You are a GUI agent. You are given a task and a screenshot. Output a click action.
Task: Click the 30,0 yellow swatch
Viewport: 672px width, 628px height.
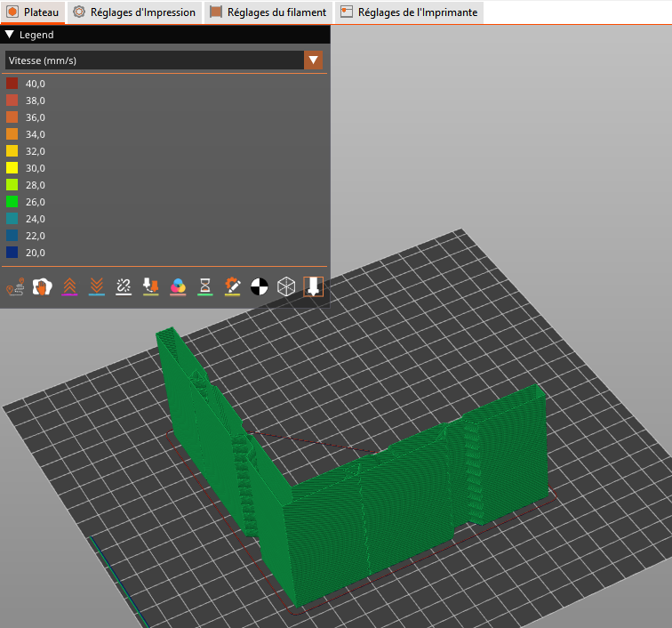pyautogui.click(x=12, y=168)
